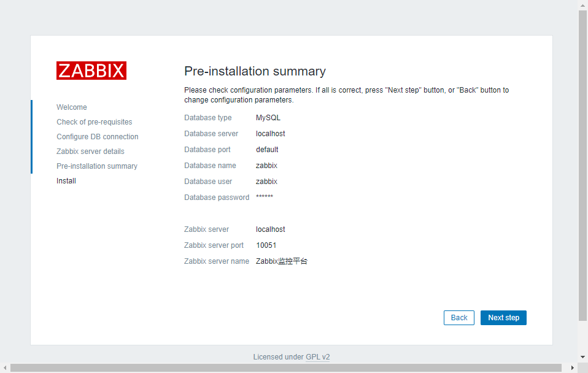This screenshot has width=588, height=373.
Task: Click the Zabbix server label
Action: tap(206, 229)
